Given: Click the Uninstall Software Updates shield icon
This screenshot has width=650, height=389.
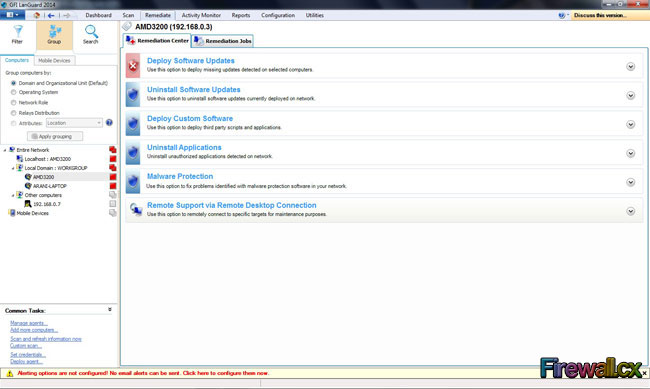Looking at the screenshot, I should coord(133,95).
